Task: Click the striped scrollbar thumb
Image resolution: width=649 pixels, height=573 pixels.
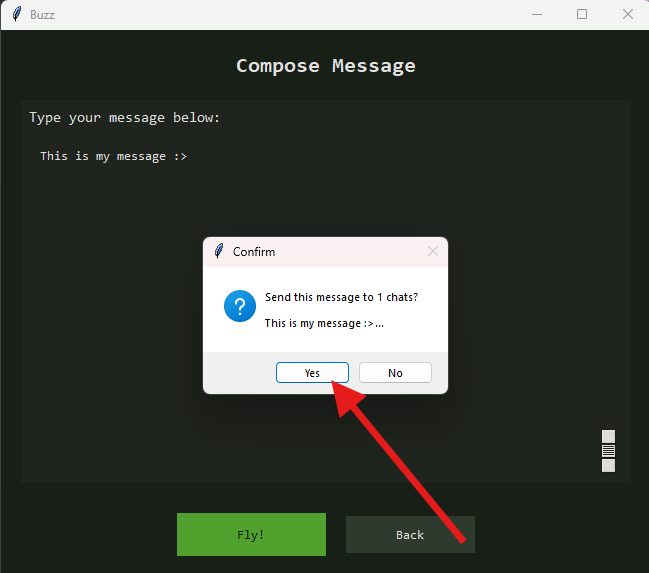Action: 608,451
